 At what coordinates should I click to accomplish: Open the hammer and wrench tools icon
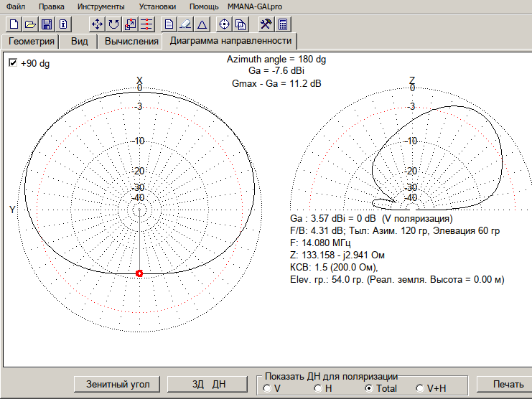click(266, 24)
